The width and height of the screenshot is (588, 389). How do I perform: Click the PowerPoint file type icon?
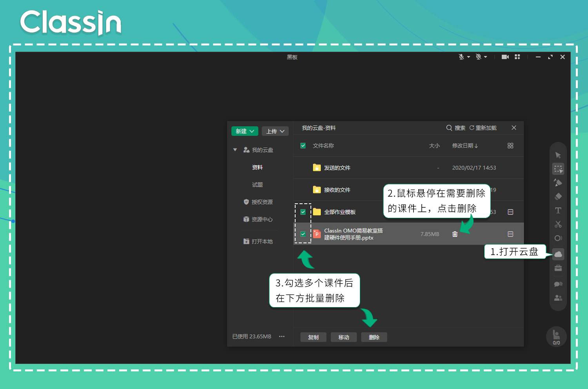(x=317, y=234)
